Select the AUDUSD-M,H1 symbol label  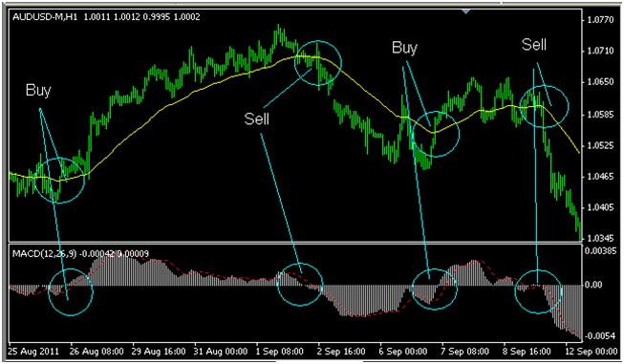click(45, 17)
